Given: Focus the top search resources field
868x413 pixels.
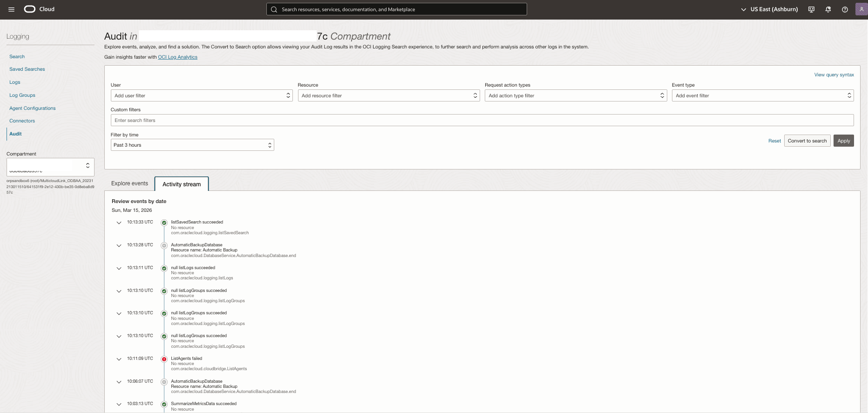Looking at the screenshot, I should point(397,9).
